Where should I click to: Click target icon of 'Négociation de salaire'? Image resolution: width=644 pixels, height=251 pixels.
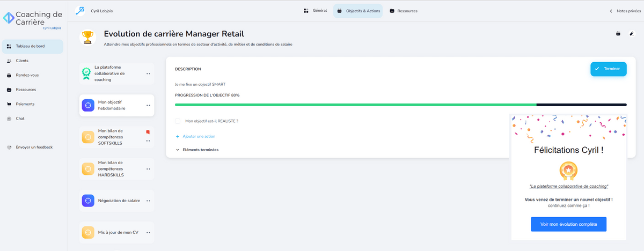point(88,201)
